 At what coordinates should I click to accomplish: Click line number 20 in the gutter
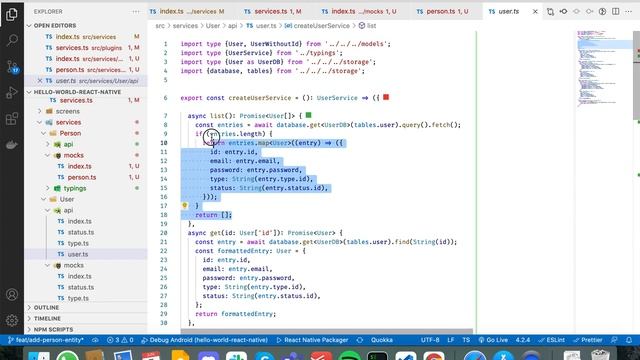164,233
